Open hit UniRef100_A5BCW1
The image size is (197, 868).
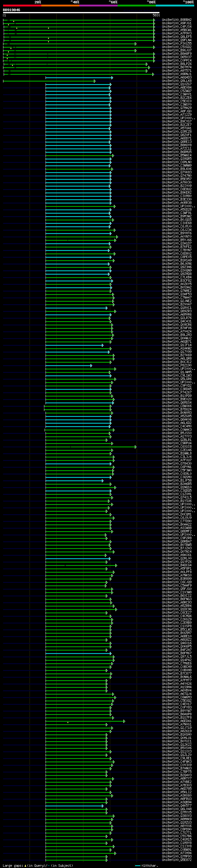tap(177, 30)
